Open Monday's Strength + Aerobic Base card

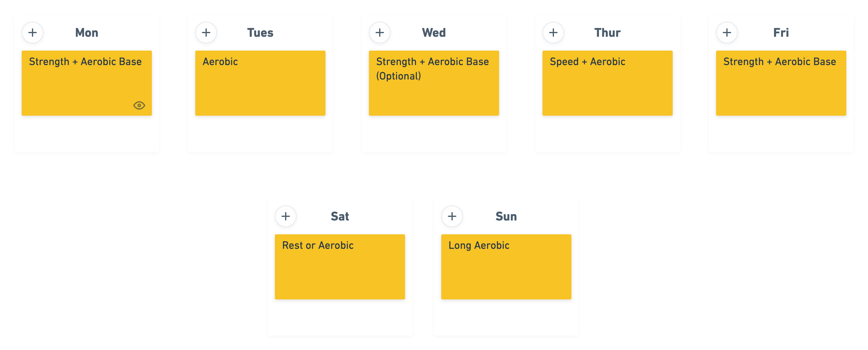(86, 83)
